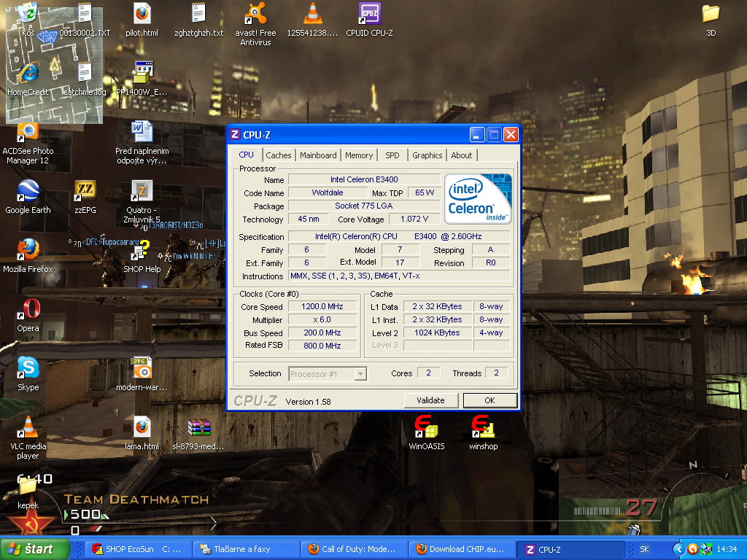
Task: Click the CPU-Z title bar icon
Action: coord(235,135)
